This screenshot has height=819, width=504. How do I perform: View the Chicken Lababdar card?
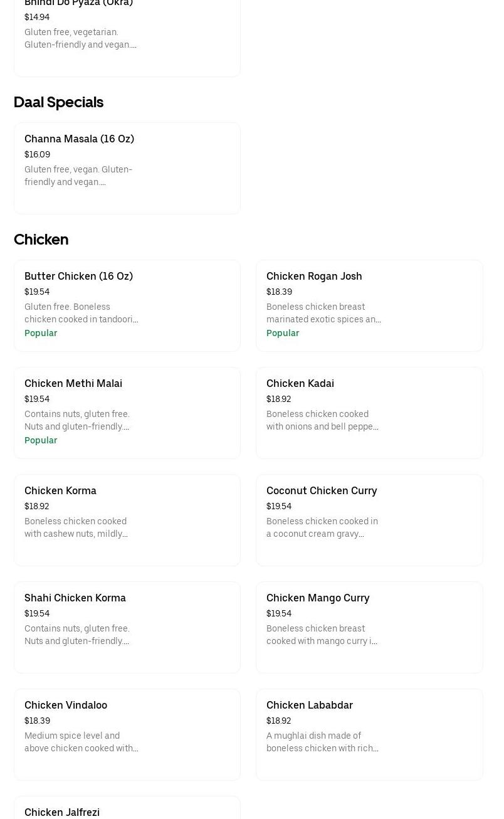tap(369, 734)
